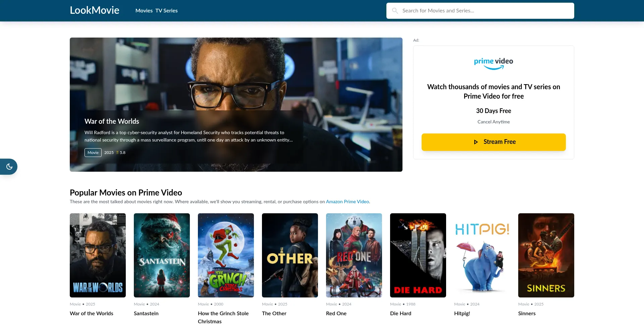Click the Stream Free button
The height and width of the screenshot is (333, 644).
tap(493, 142)
